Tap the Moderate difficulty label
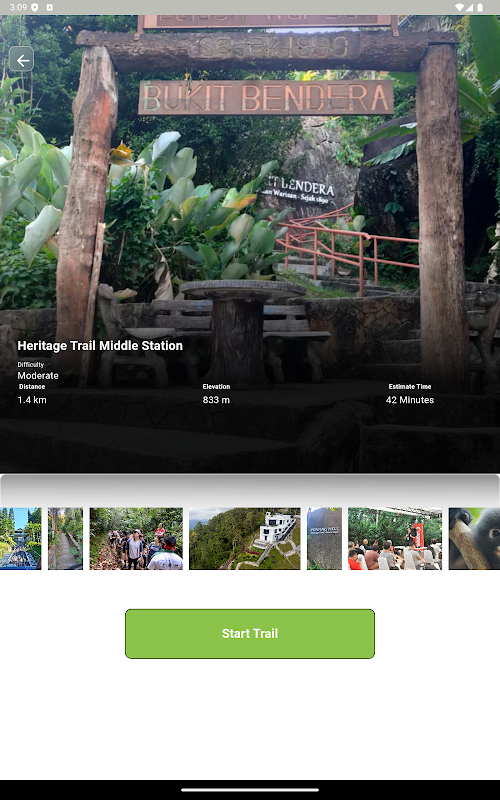The image size is (500, 800). tap(38, 376)
